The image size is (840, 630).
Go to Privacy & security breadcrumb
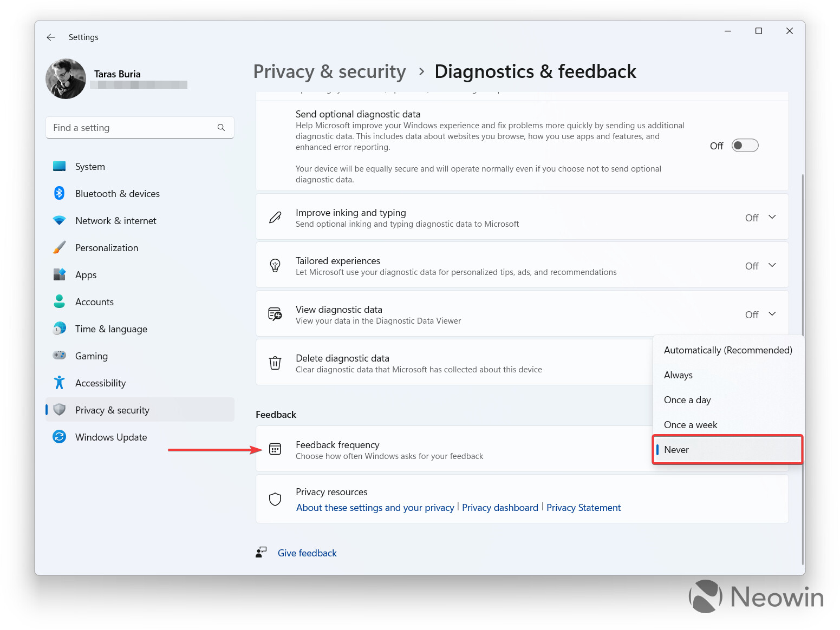tap(329, 71)
